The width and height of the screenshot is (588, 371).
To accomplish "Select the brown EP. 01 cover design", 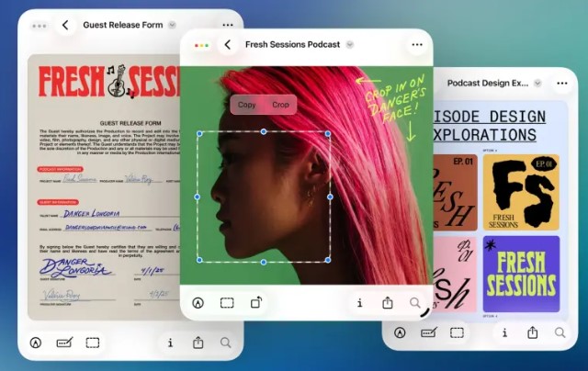I will (455, 192).
